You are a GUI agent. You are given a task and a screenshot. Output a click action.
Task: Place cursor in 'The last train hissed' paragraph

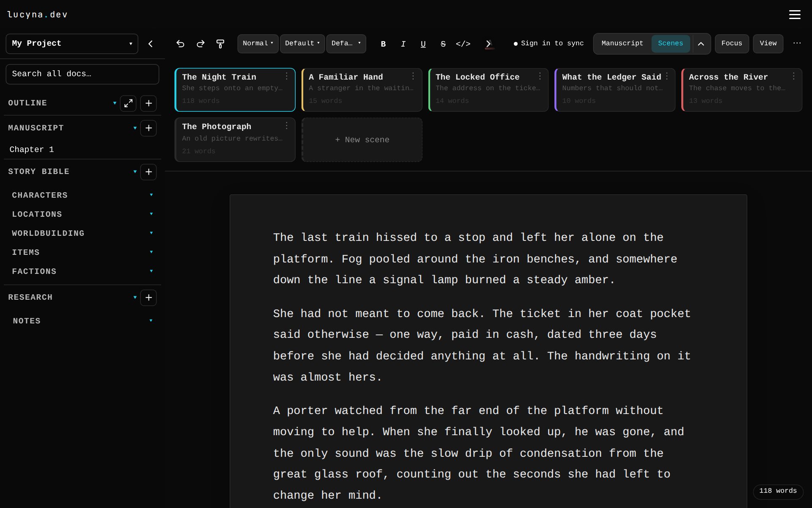point(475,259)
